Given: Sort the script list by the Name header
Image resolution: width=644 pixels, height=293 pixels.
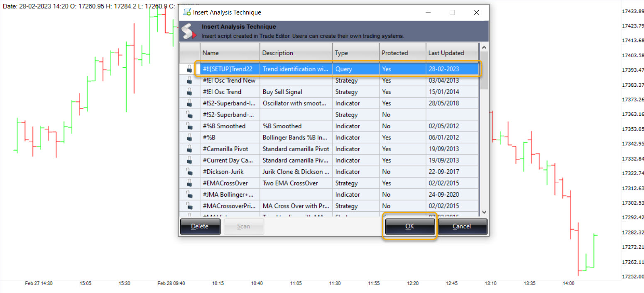Looking at the screenshot, I should (210, 53).
